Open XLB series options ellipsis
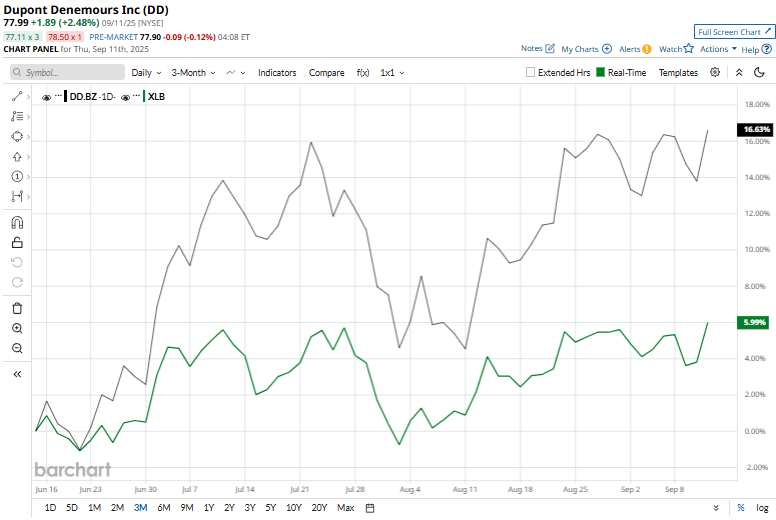The image size is (776, 520). tap(137, 95)
